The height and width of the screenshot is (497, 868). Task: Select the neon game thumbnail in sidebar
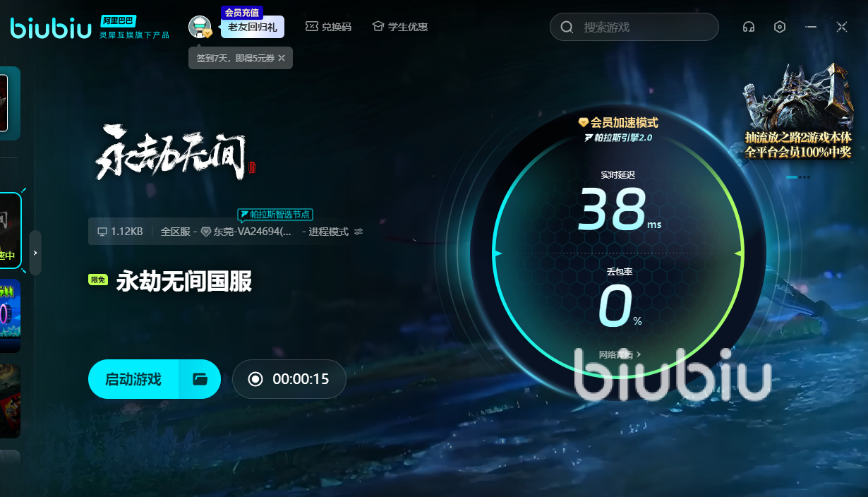tap(10, 316)
